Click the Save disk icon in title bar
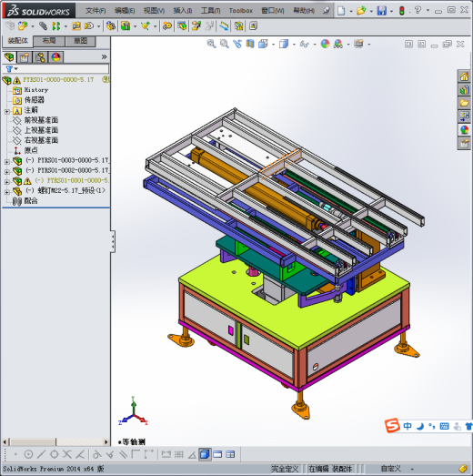Image resolution: width=473 pixels, height=476 pixels. pyautogui.click(x=382, y=11)
